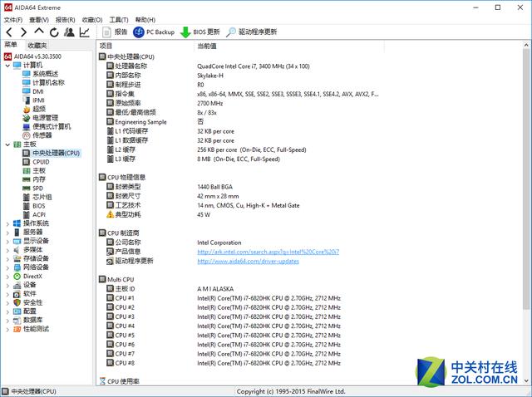Screen dimensions: 532x397
Task: Select the IPMI tree item
Action: pyautogui.click(x=33, y=100)
